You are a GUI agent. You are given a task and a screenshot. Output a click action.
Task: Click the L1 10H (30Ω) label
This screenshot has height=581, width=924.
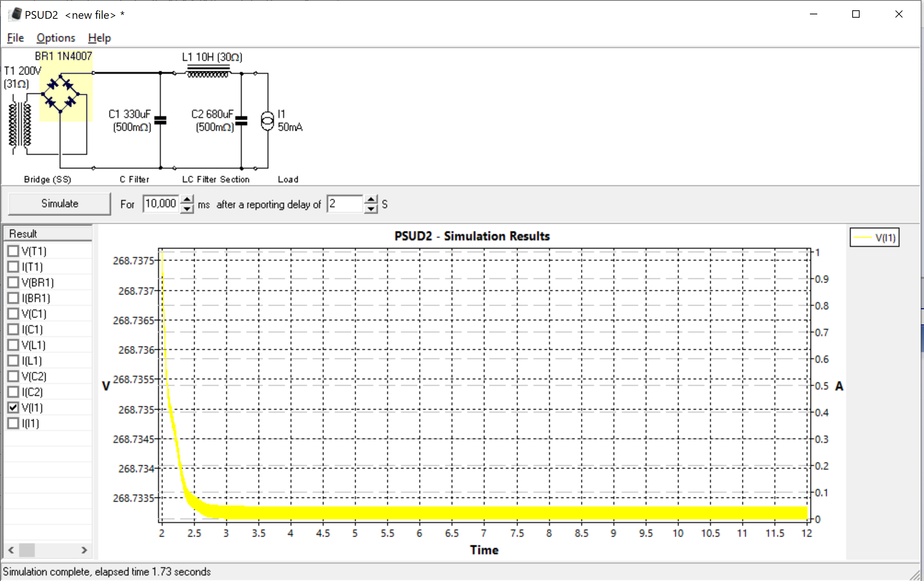(x=212, y=57)
